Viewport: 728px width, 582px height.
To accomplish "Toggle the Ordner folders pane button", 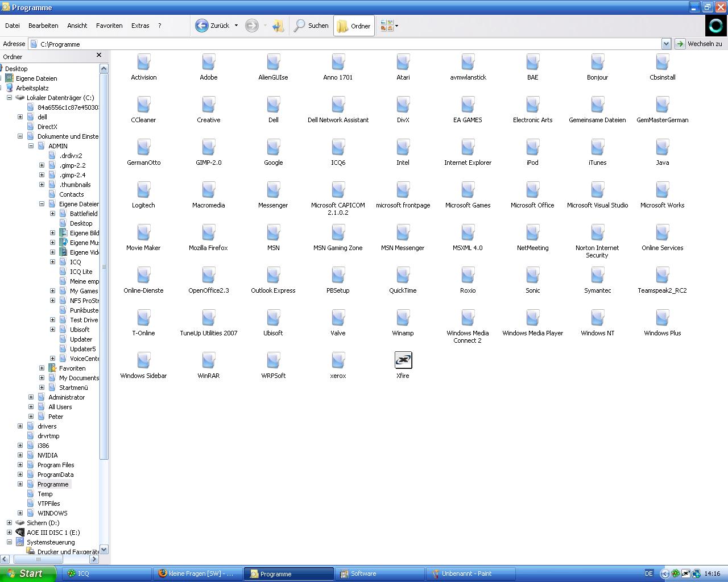I will tap(354, 26).
